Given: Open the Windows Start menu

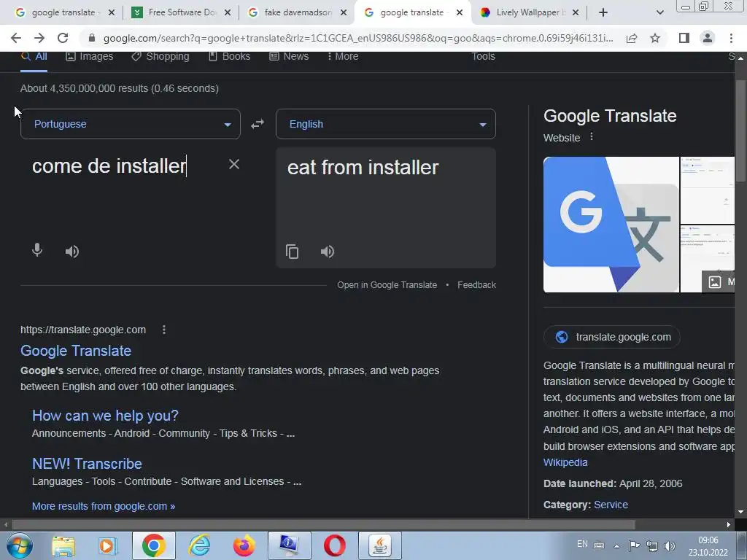Looking at the screenshot, I should 19,545.
